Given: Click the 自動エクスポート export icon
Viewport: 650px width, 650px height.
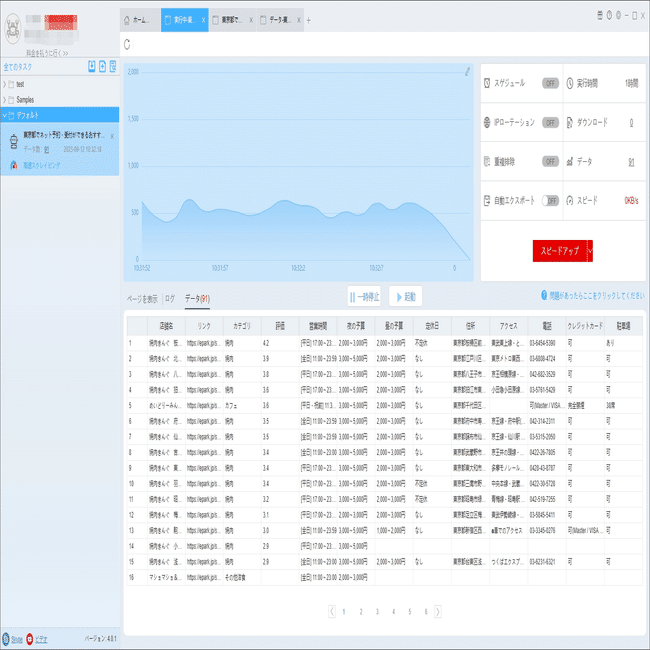Looking at the screenshot, I should point(487,201).
